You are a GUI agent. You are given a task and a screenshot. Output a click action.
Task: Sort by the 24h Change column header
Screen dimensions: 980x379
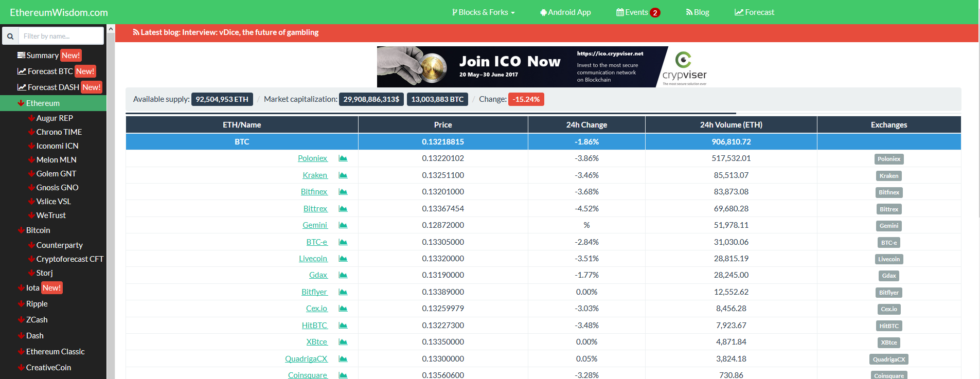tap(586, 124)
